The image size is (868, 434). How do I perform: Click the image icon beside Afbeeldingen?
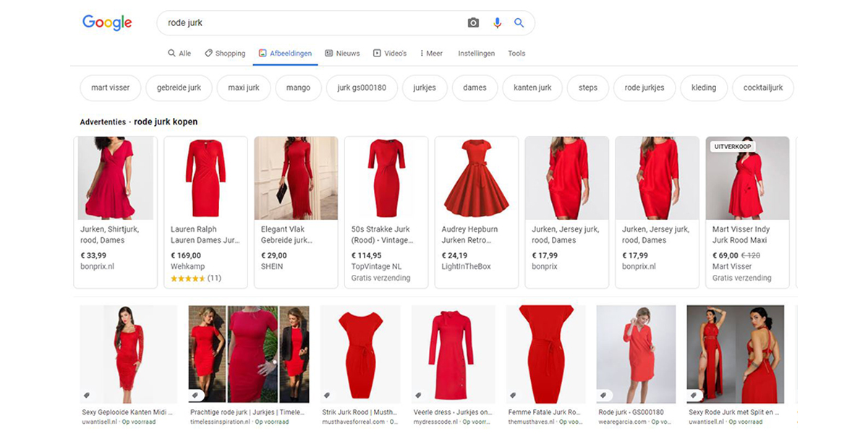click(x=261, y=53)
